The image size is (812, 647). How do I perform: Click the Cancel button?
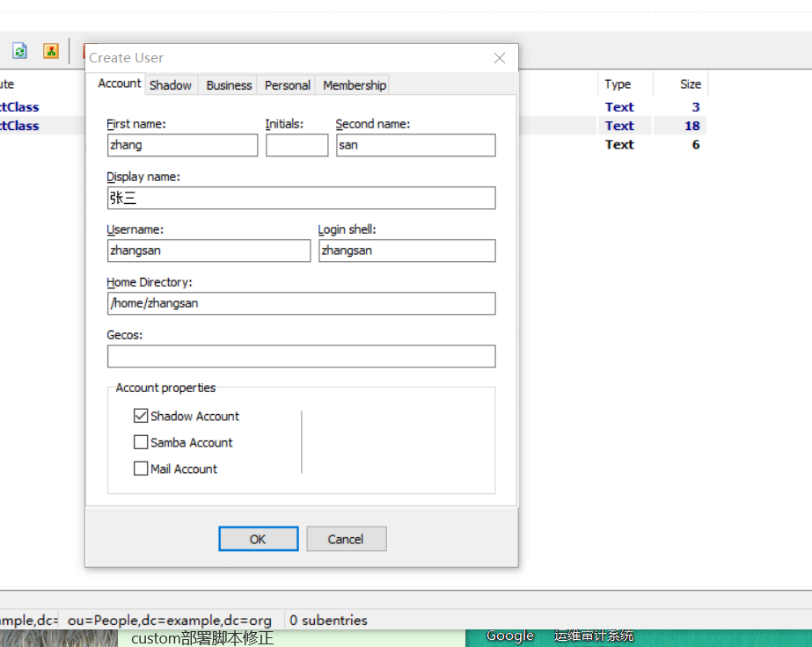pos(346,539)
